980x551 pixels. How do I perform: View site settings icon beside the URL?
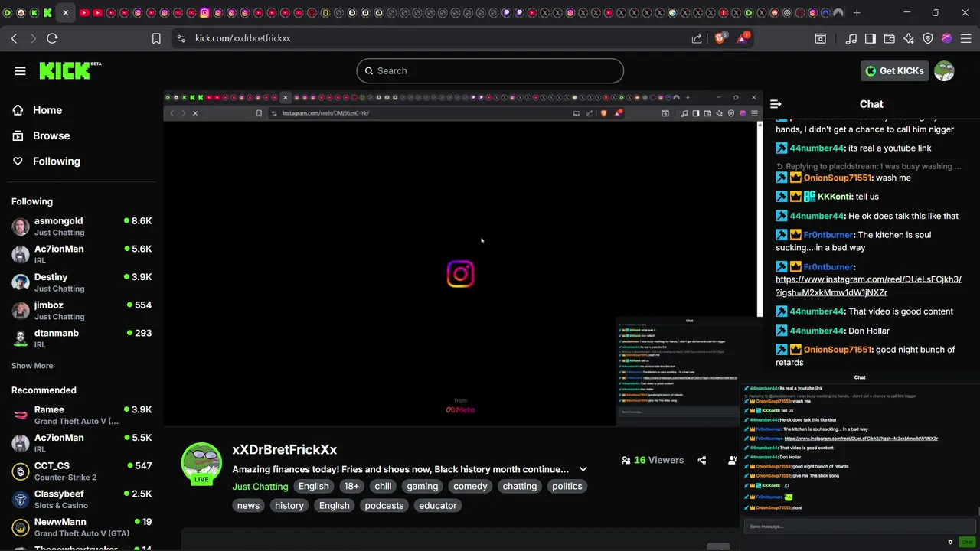tap(181, 38)
